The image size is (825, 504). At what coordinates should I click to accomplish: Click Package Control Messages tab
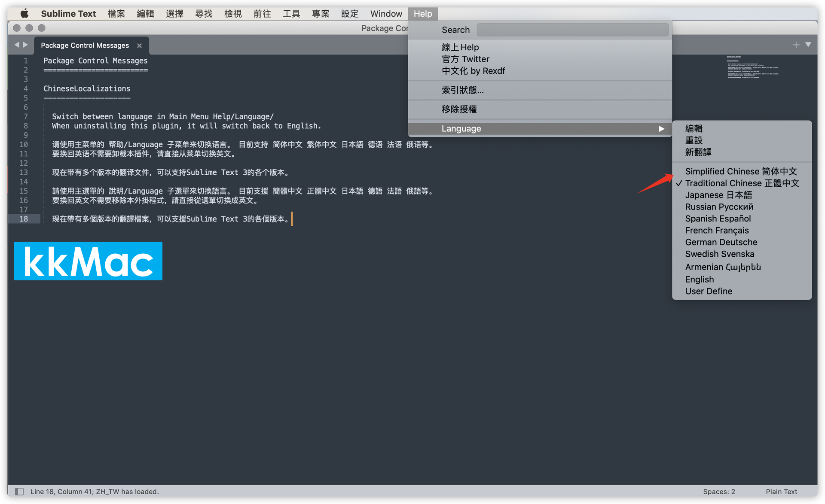[85, 46]
